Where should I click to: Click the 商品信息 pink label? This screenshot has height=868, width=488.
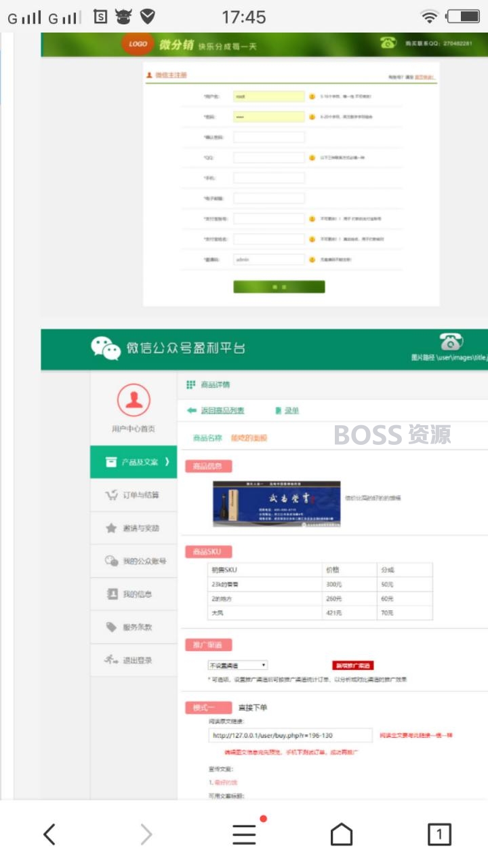point(208,466)
